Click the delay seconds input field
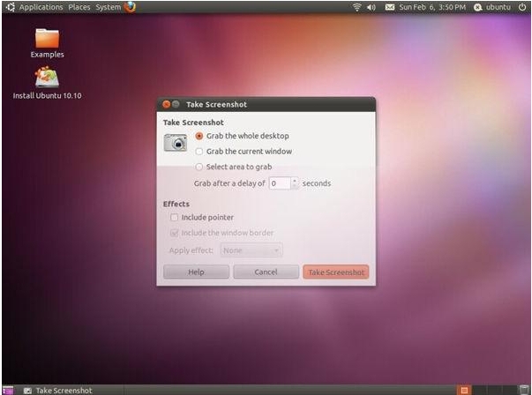 point(280,183)
